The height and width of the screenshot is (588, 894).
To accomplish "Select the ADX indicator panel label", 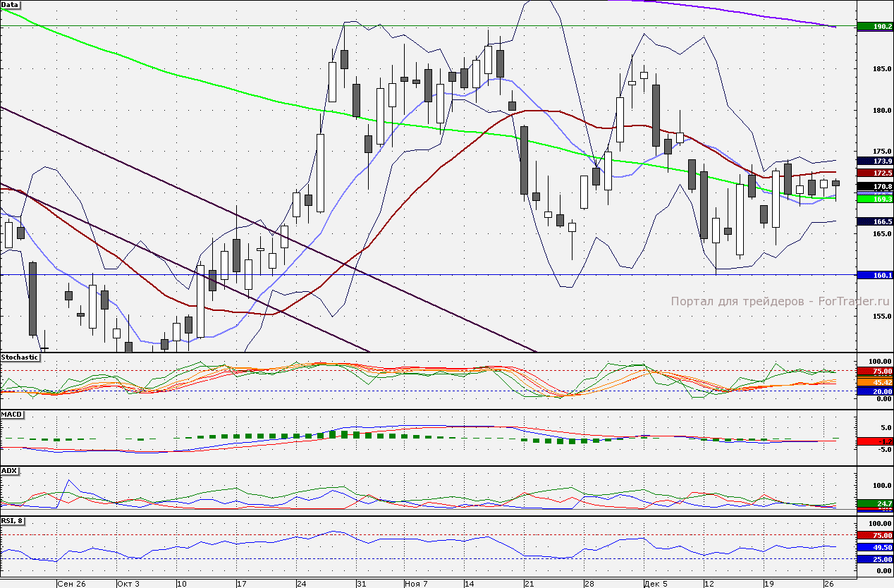I will point(9,470).
